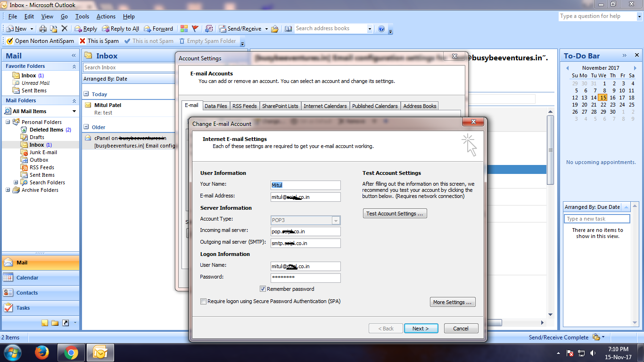Image resolution: width=644 pixels, height=362 pixels.
Task: Click the Address Book icon
Action: 289,29
